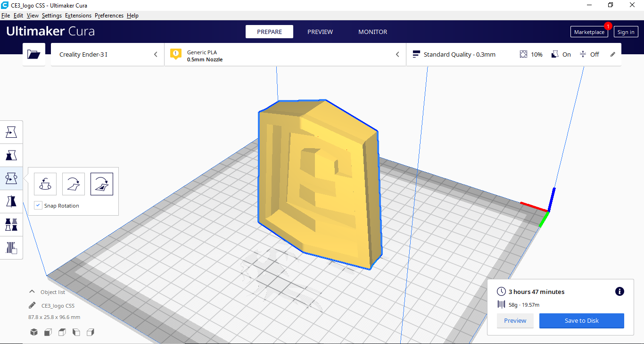Switch to the PREVIEW stage tab

pos(320,32)
